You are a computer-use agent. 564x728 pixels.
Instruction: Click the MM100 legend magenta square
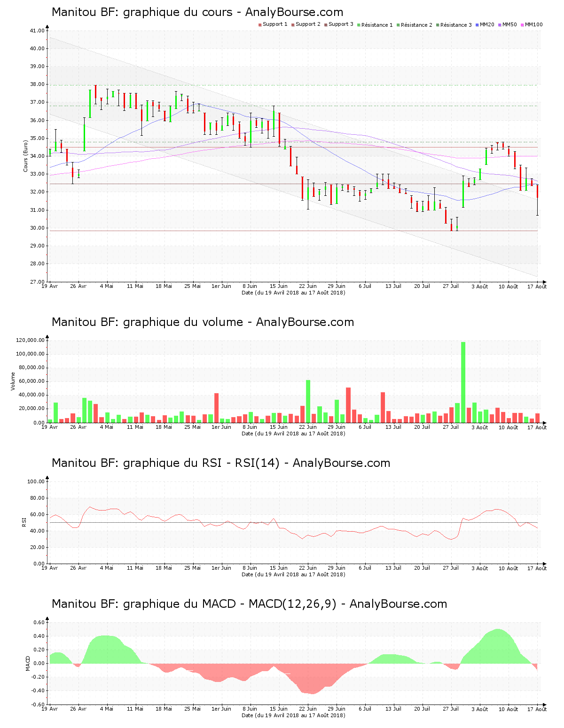pos(523,25)
